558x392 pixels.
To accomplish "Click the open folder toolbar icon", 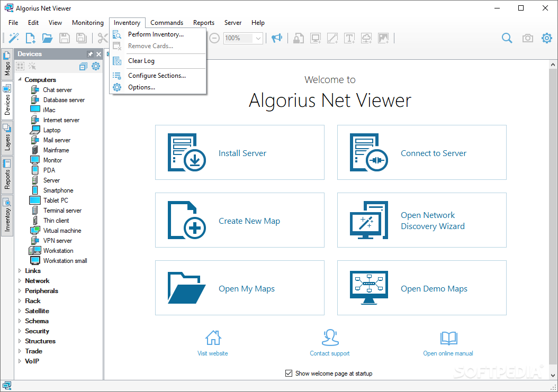I will (47, 38).
